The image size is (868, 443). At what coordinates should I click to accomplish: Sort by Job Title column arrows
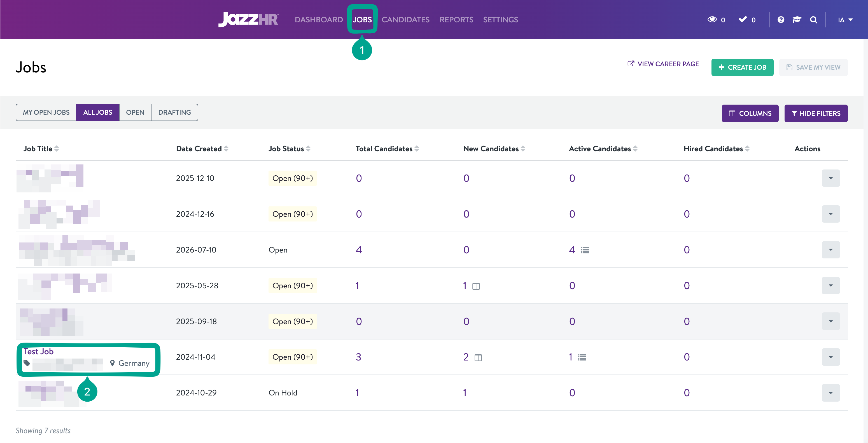coord(57,149)
